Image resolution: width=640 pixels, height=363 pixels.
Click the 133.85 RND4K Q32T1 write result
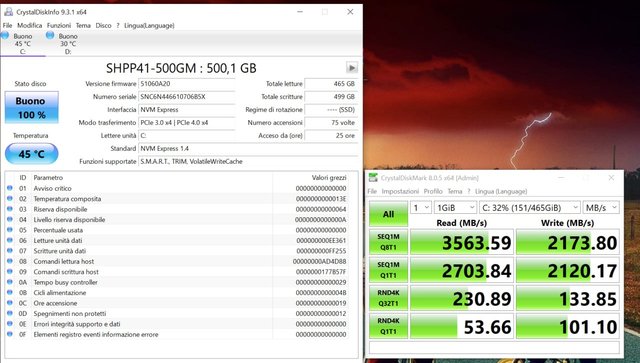[567, 298]
